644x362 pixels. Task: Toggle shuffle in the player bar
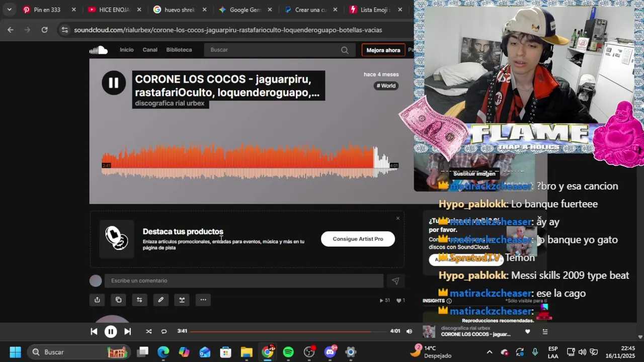pos(148,331)
